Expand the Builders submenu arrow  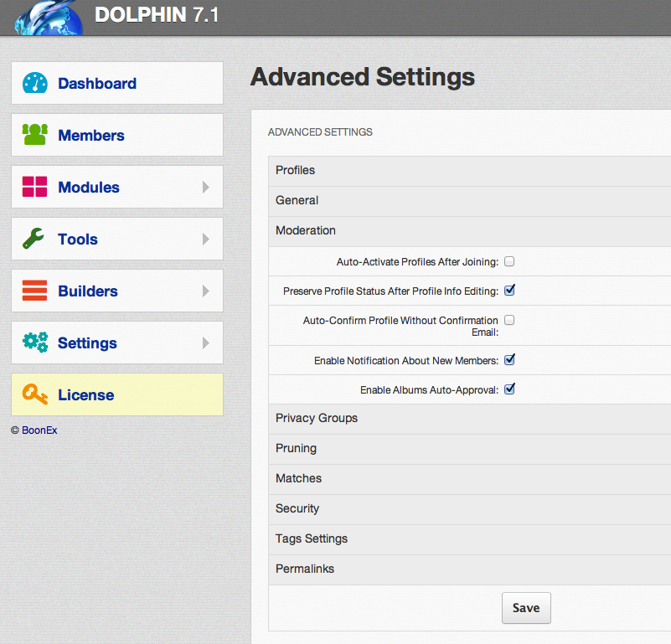[206, 291]
